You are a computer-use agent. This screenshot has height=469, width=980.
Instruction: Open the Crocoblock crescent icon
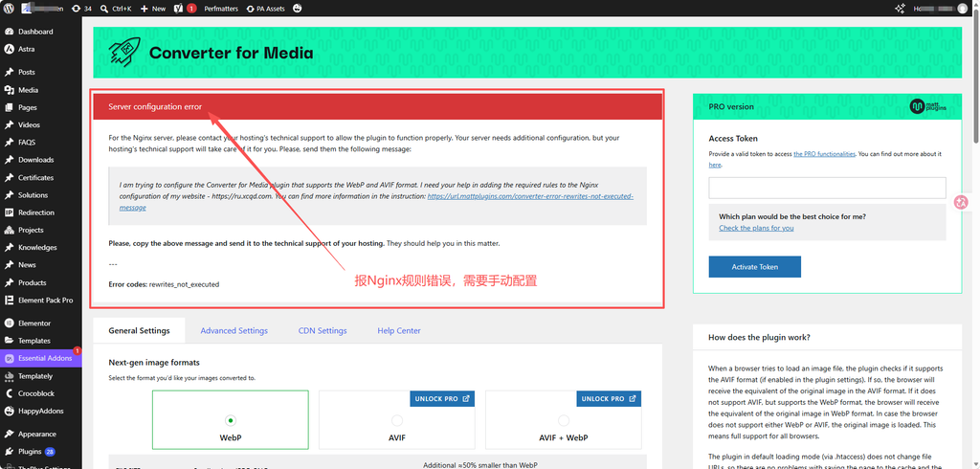9,394
